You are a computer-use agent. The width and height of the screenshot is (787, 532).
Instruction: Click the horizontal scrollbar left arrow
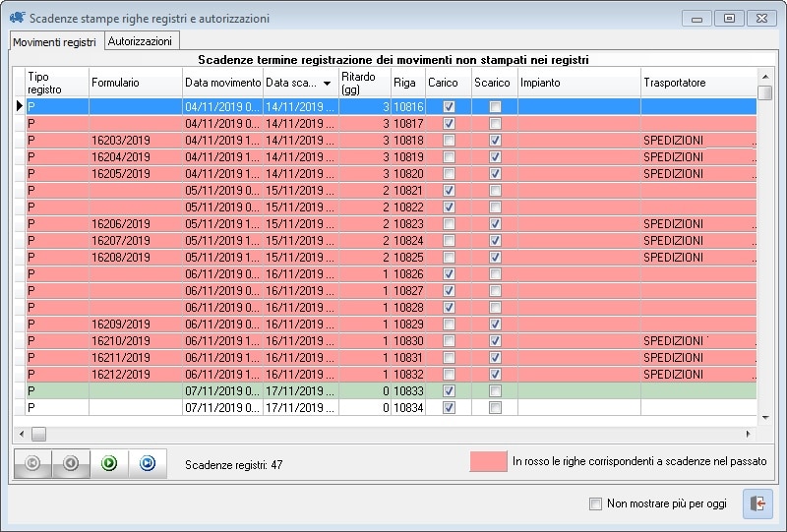[21, 434]
